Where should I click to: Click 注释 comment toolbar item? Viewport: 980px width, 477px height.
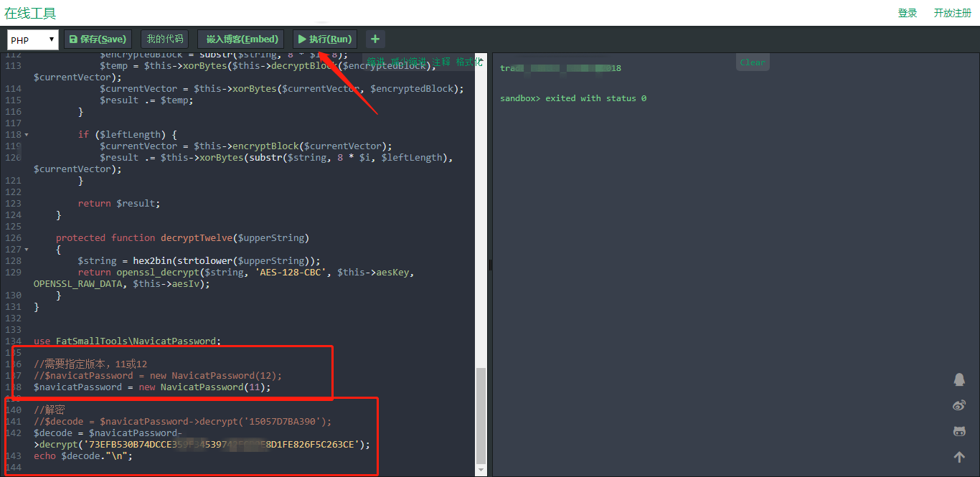point(441,62)
